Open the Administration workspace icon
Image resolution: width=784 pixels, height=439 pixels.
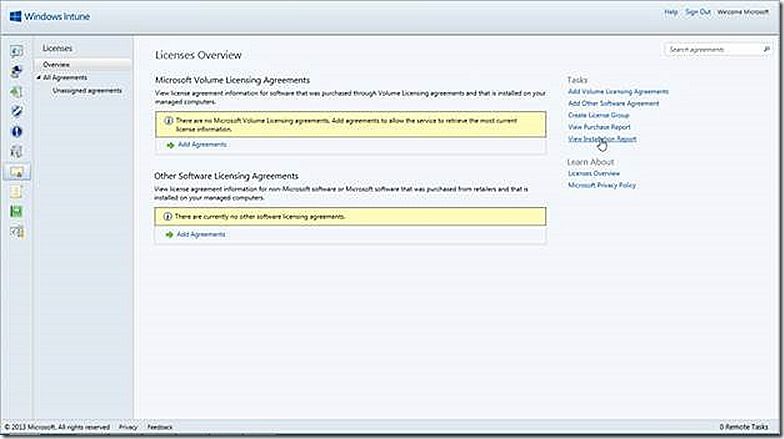[16, 232]
